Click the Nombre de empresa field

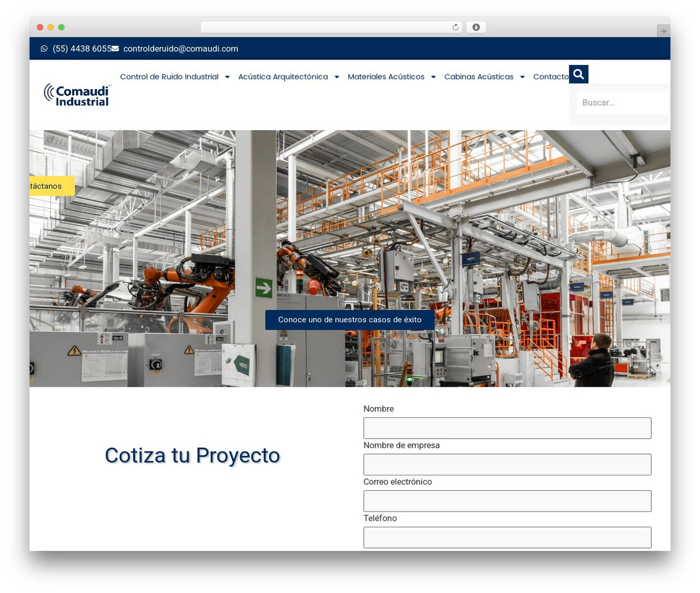coord(507,464)
